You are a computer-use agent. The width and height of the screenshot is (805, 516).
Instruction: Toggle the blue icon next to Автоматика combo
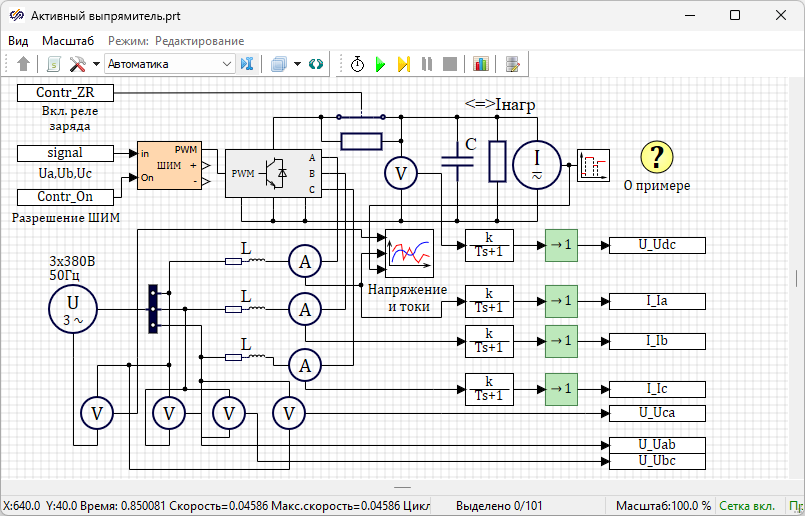[248, 64]
